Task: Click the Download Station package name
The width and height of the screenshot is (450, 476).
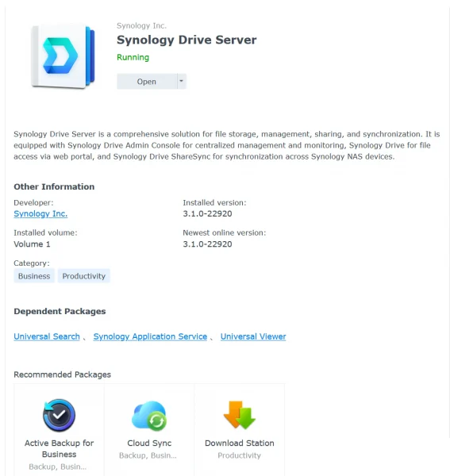Action: tap(239, 443)
